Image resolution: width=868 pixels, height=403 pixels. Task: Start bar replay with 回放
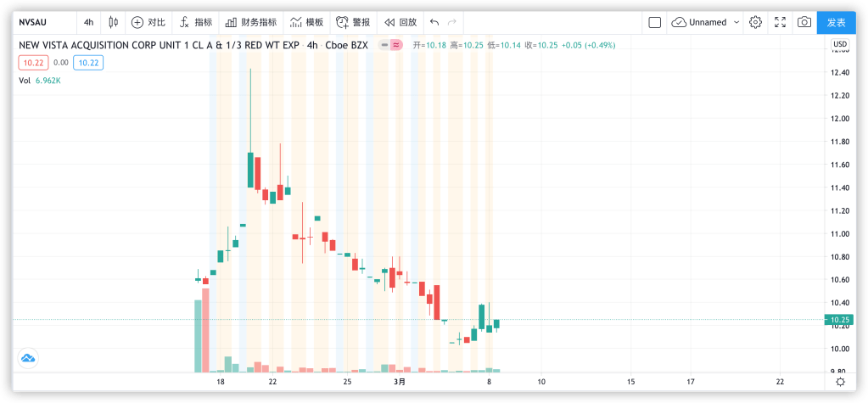click(x=400, y=22)
